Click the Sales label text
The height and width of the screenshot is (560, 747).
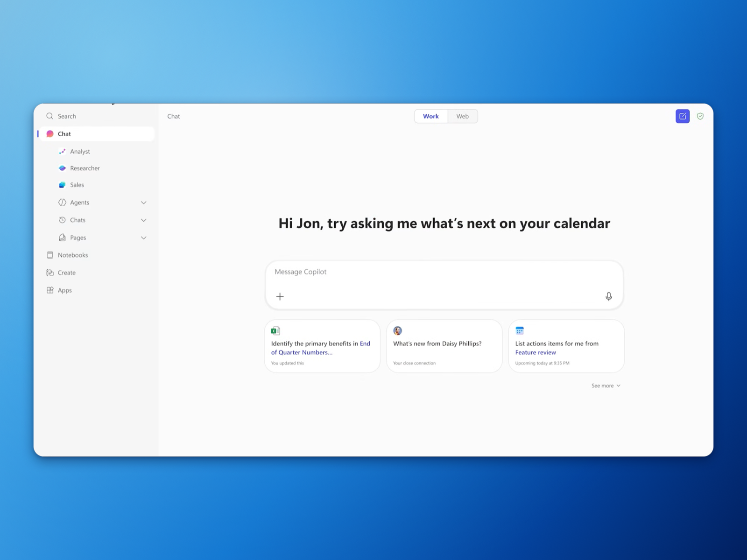[77, 185]
